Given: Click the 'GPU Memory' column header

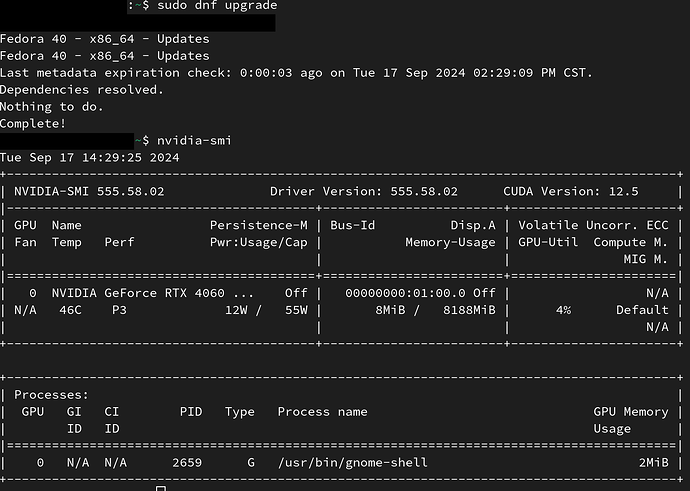Looking at the screenshot, I should pos(631,412).
